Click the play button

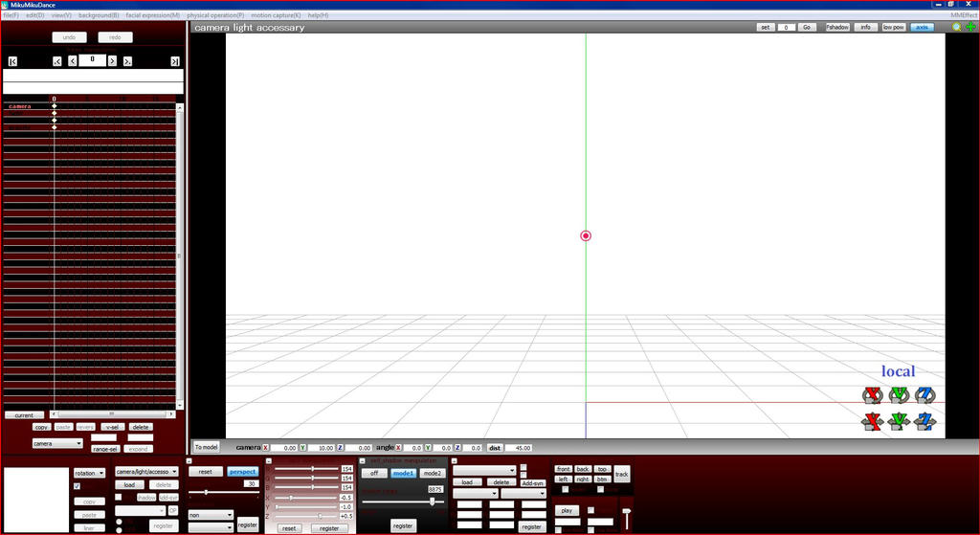click(x=567, y=511)
